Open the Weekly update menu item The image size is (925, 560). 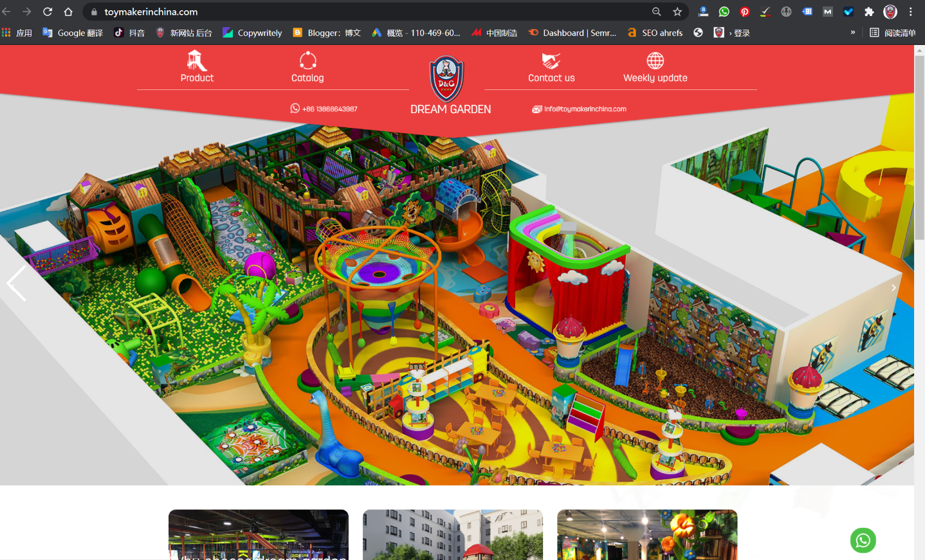pos(655,68)
